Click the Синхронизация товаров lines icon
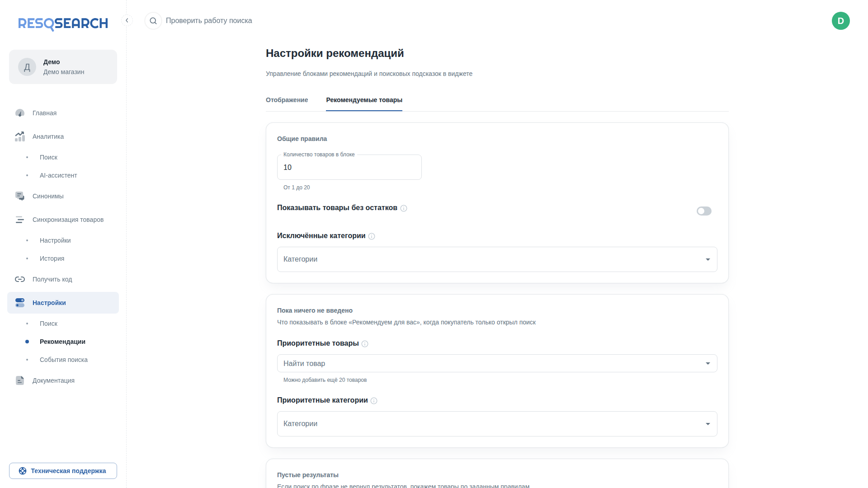The width and height of the screenshot is (868, 488). click(x=20, y=220)
